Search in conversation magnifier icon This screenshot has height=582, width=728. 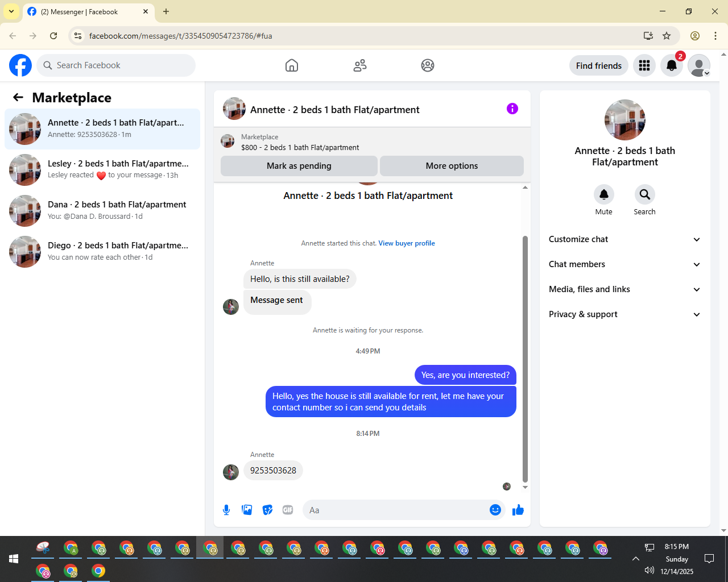pos(645,194)
